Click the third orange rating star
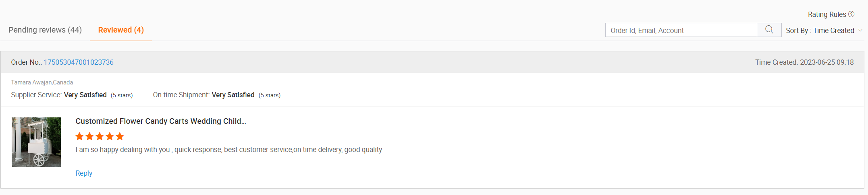This screenshot has width=868, height=195. coord(100,136)
